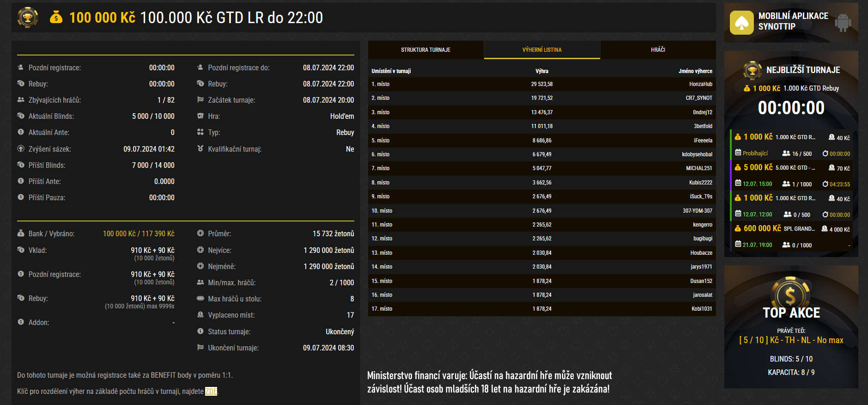Click the icon beside Zbývajících hráčů
868x405 pixels.
(21, 100)
